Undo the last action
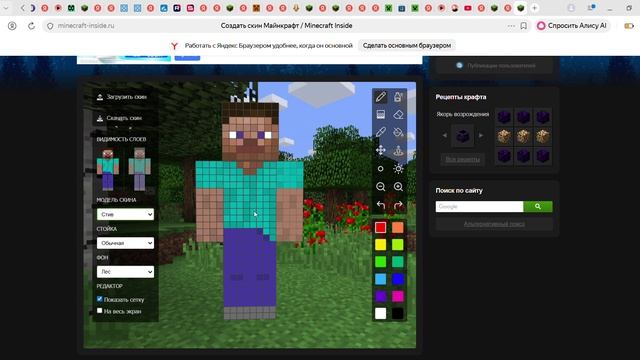Viewport: 640px width, 360px height. click(380, 204)
